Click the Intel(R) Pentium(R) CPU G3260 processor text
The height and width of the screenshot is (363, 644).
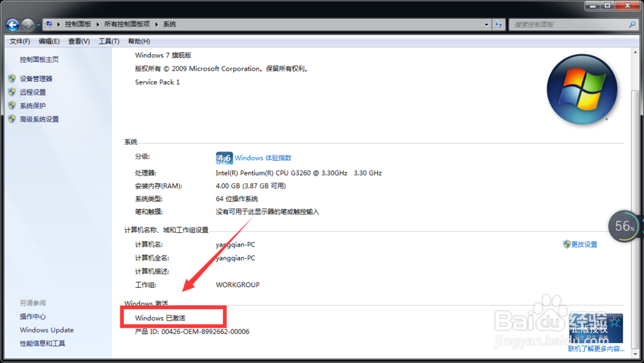[x=299, y=173]
